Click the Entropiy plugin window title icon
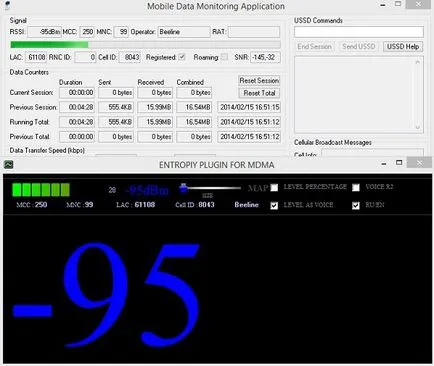This screenshot has width=434, height=366. [8, 164]
